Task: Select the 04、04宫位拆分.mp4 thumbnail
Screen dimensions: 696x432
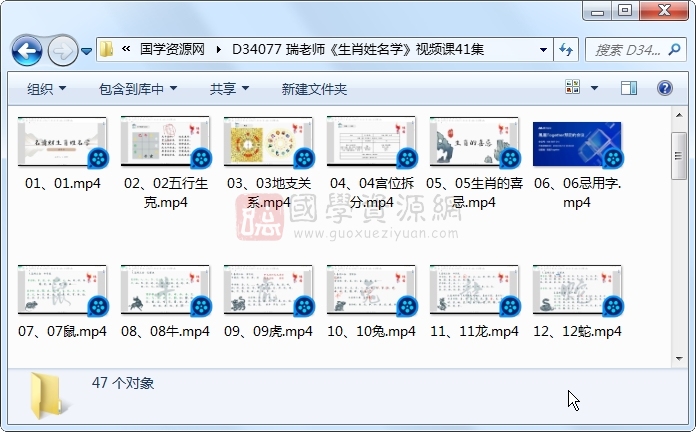Action: [372, 142]
